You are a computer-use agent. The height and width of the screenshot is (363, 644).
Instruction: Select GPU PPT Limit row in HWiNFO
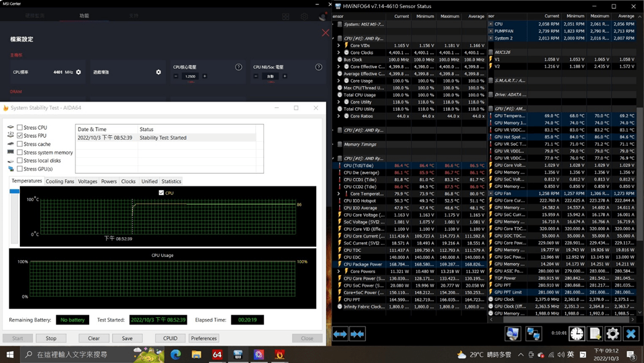click(562, 292)
